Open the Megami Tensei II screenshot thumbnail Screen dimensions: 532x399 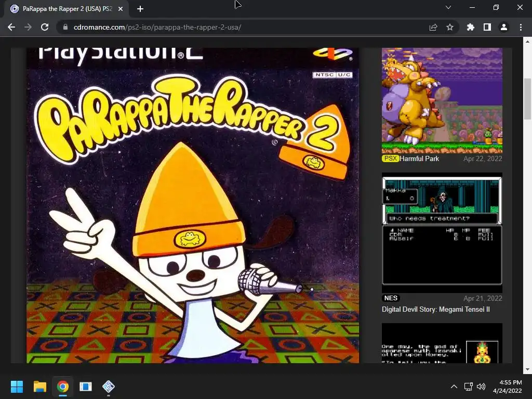442,233
